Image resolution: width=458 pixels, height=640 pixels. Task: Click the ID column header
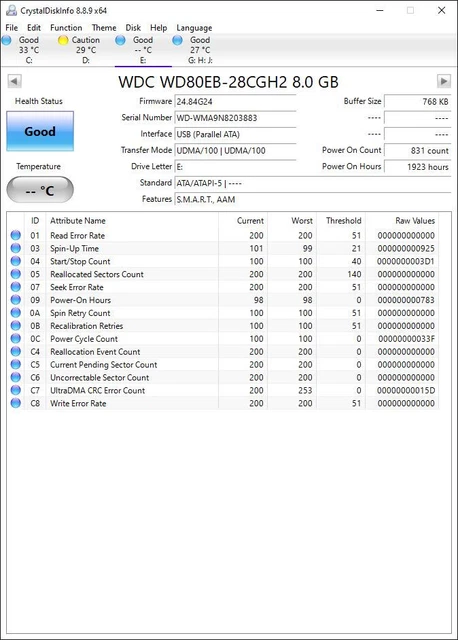tap(35, 221)
